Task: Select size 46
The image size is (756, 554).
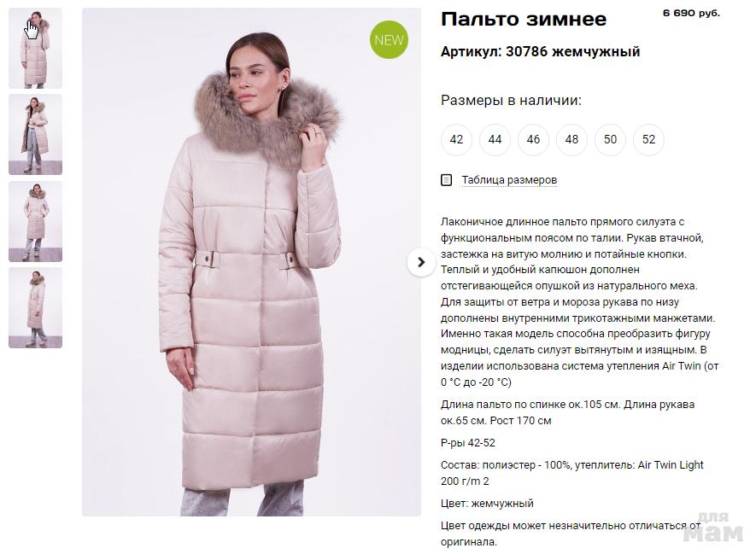Action: (x=533, y=140)
